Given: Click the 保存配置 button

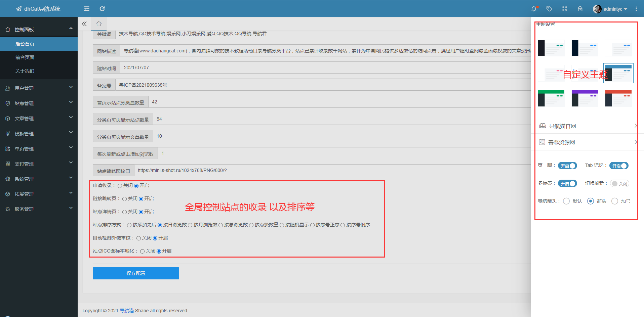Looking at the screenshot, I should click(136, 273).
